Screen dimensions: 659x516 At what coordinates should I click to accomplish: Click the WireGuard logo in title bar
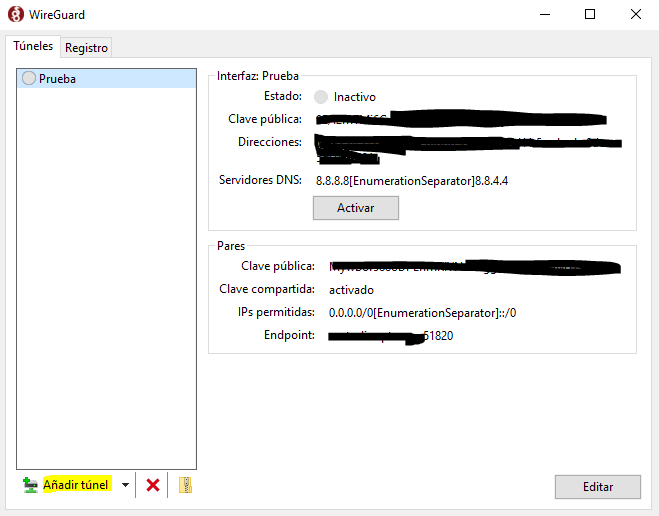[15, 14]
